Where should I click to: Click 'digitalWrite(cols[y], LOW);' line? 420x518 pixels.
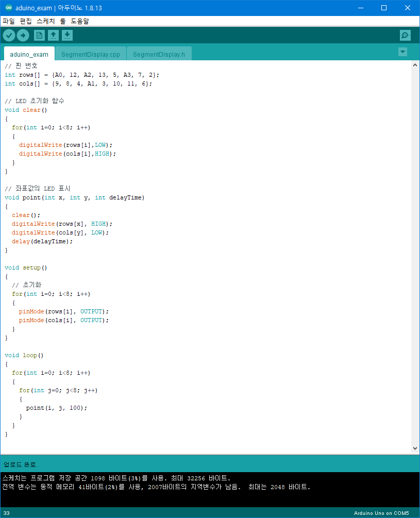pyautogui.click(x=60, y=232)
